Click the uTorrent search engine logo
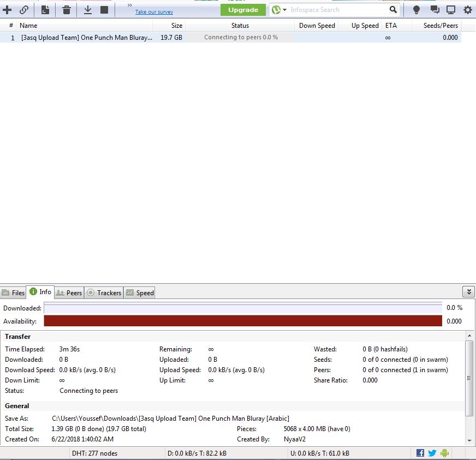 tap(276, 10)
